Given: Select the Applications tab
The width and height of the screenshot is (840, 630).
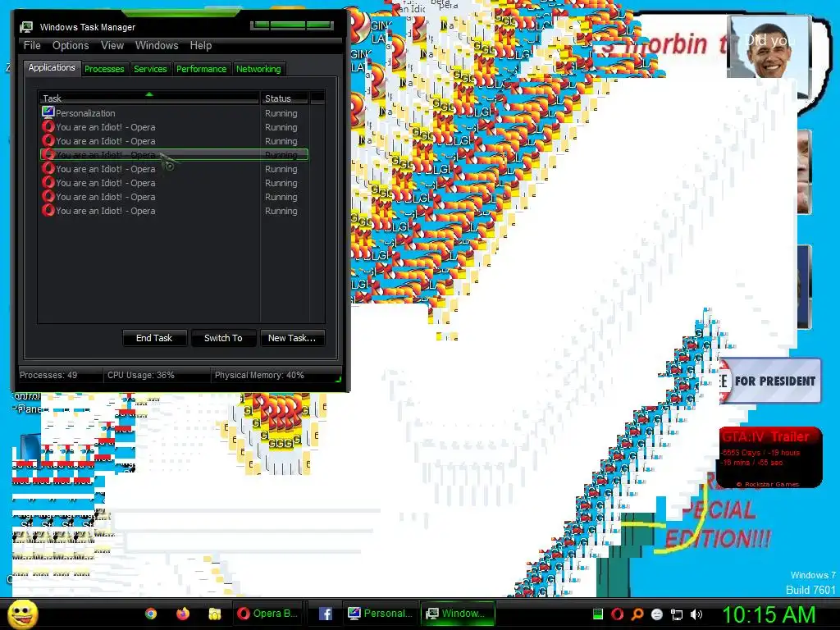Looking at the screenshot, I should [x=52, y=67].
